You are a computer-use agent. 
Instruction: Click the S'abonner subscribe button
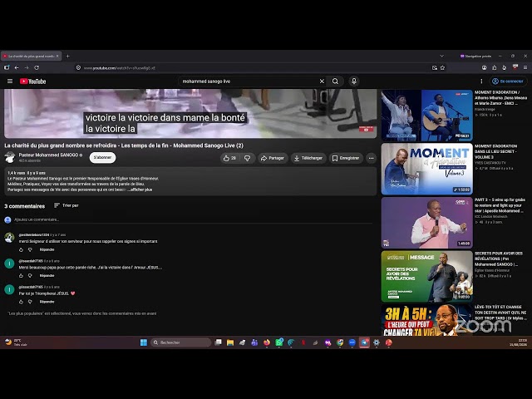click(102, 157)
